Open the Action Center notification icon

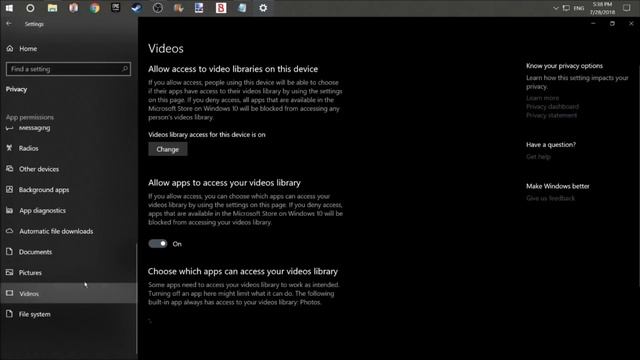coord(627,8)
